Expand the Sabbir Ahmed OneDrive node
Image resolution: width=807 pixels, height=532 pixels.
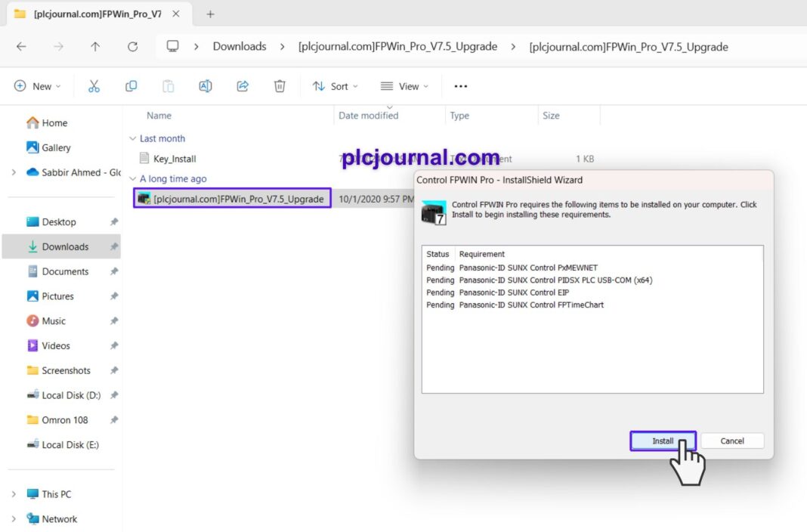[14, 172]
